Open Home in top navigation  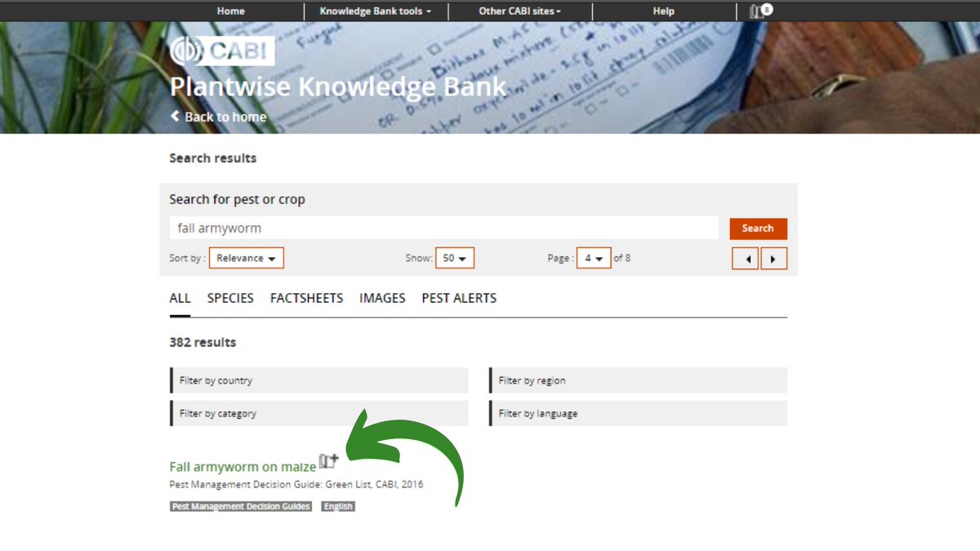point(231,11)
